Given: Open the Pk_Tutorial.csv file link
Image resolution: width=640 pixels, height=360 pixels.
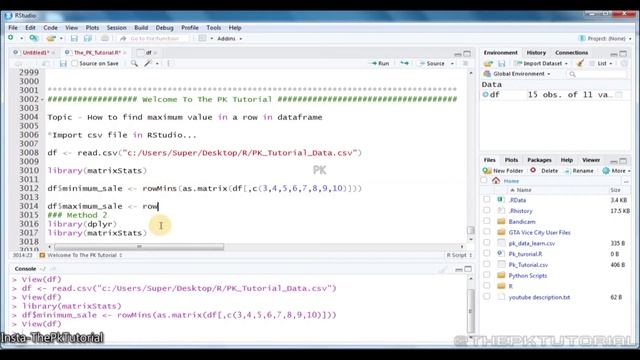Looking at the screenshot, I should coord(528,264).
